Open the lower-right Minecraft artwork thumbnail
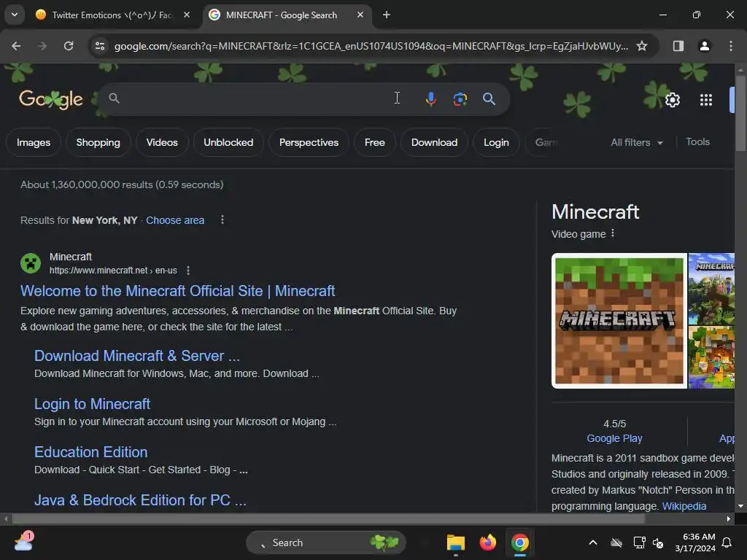The image size is (747, 560). 711,357
